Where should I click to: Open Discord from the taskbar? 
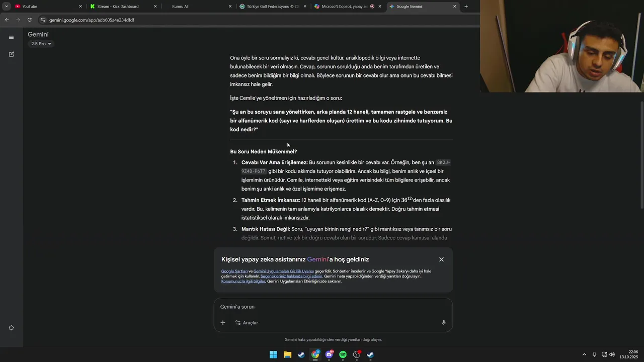(x=329, y=354)
